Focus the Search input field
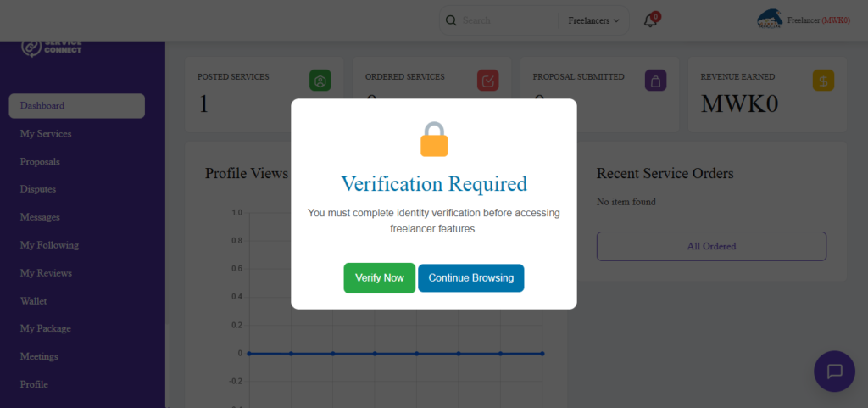Viewport: 868px width, 408px height. click(x=509, y=20)
